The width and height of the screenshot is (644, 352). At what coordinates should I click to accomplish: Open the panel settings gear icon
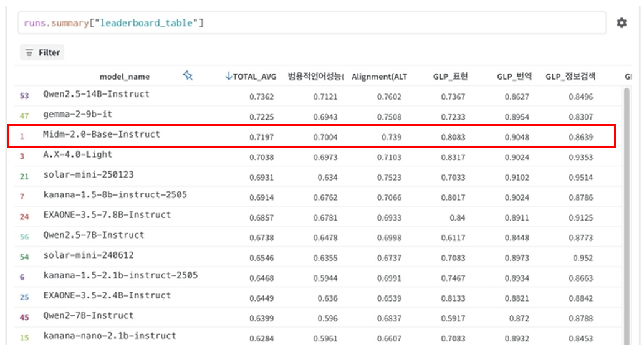click(622, 22)
